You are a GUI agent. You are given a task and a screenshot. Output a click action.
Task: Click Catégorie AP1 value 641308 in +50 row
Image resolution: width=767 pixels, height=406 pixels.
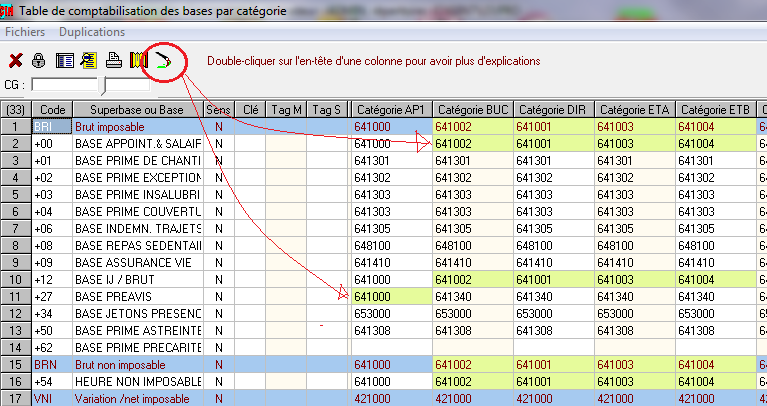391,331
